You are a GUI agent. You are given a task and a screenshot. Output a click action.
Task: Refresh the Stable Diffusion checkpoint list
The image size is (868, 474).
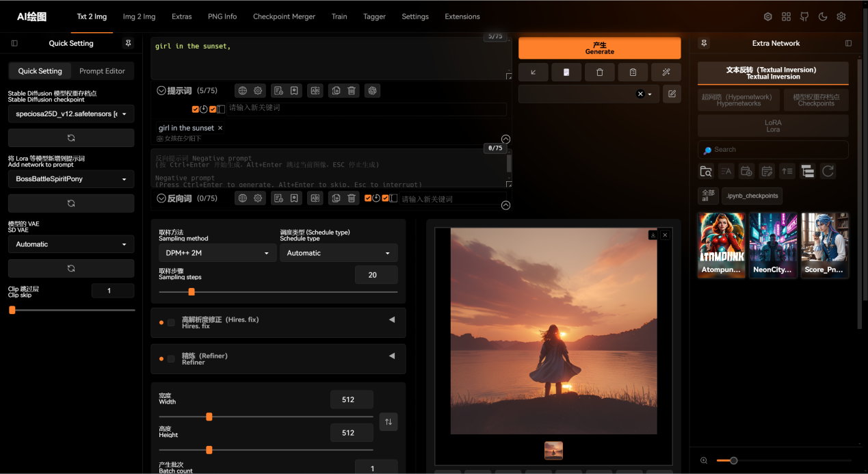click(71, 137)
